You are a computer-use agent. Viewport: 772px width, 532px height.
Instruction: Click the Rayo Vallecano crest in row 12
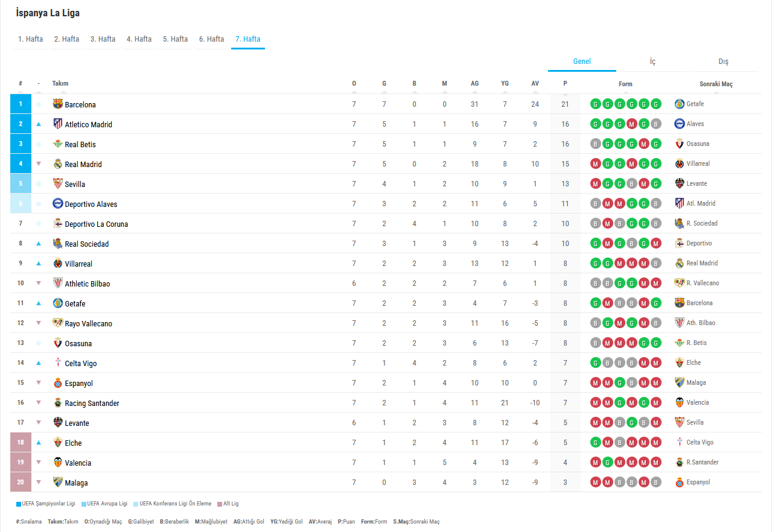coord(58,323)
